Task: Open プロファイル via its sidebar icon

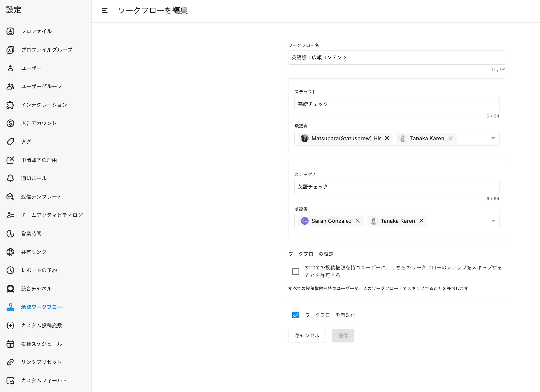Action: (x=10, y=31)
